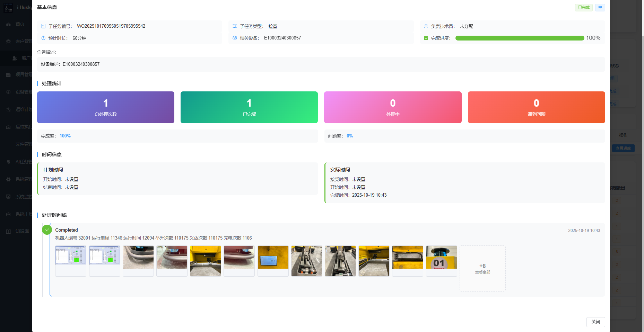Click the chart icon next to 完成进度
Screen dimensions: 644x332
[x=426, y=38]
